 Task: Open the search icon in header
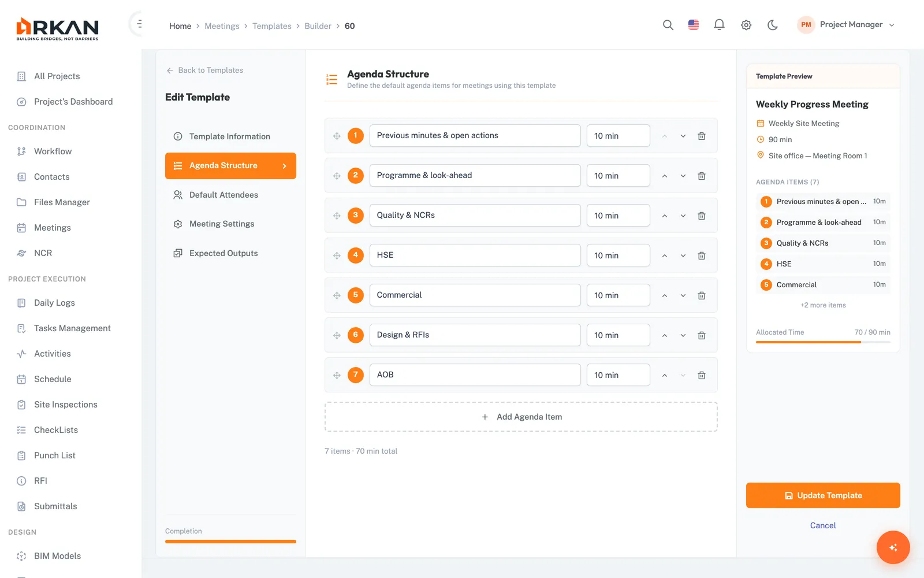[668, 25]
